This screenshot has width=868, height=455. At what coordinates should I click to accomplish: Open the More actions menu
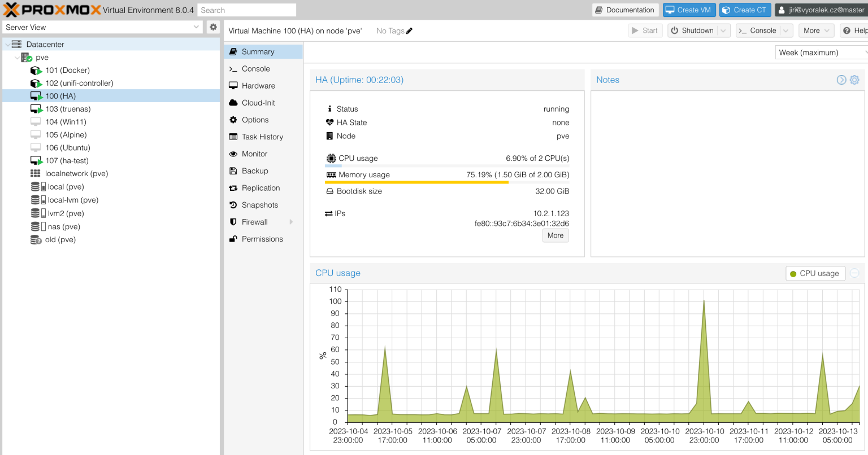816,30
